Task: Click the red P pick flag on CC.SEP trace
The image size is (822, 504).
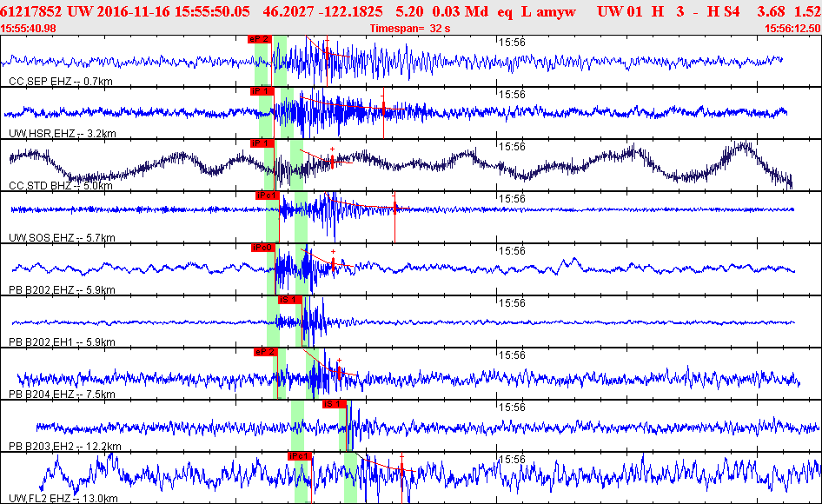Action: tap(259, 39)
